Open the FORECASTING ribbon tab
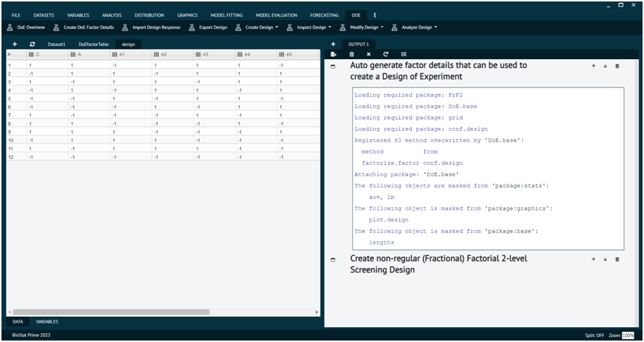 click(325, 16)
